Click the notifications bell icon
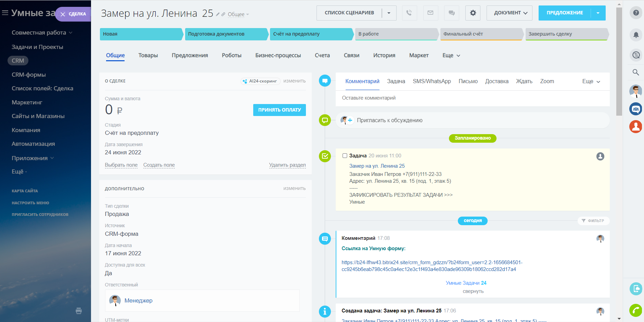This screenshot has width=644, height=322. [x=636, y=35]
